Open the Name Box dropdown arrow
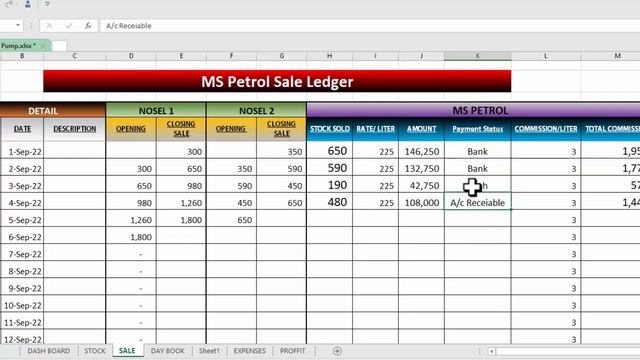Viewport: 640px width, 360px height. click(x=18, y=25)
